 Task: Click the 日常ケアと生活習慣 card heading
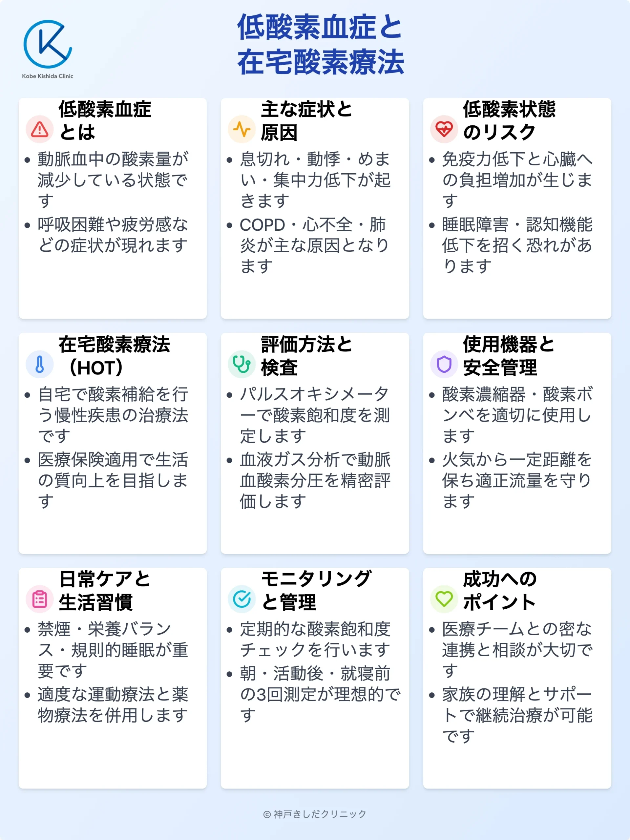[104, 591]
